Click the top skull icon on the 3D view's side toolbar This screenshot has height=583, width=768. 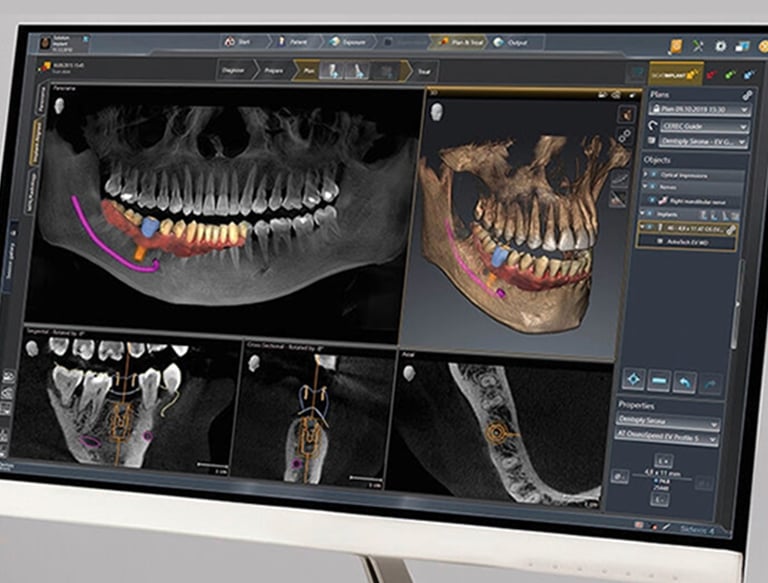click(x=625, y=115)
